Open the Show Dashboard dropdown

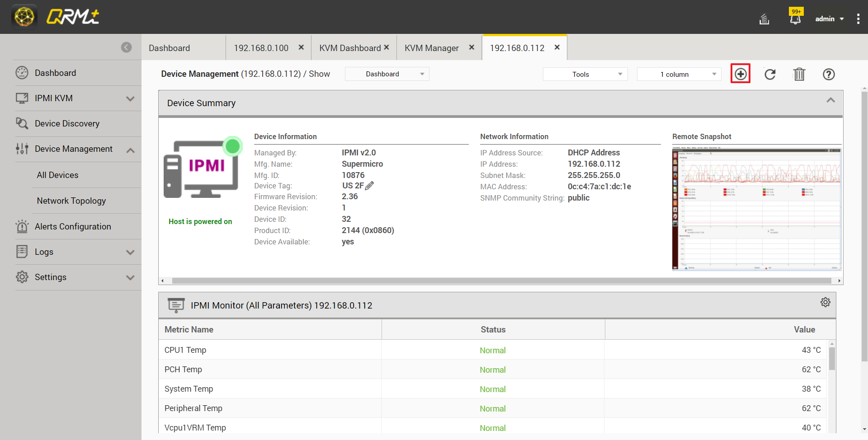point(387,74)
